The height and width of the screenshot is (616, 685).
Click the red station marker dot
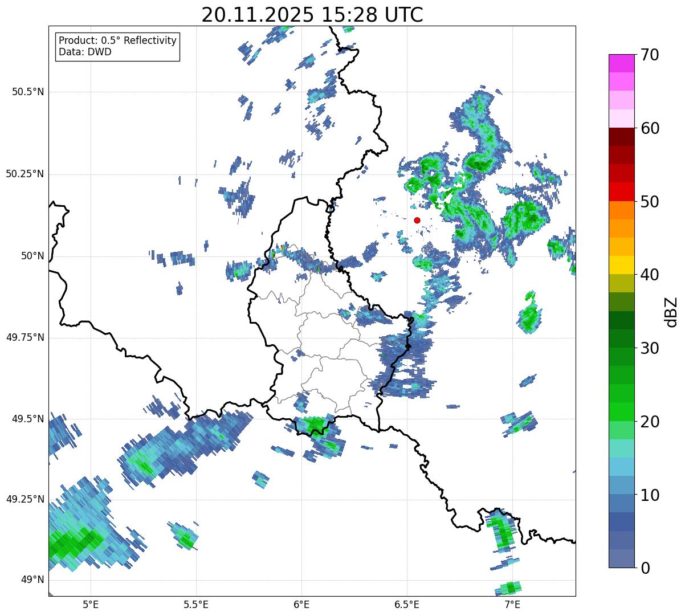[x=417, y=220]
